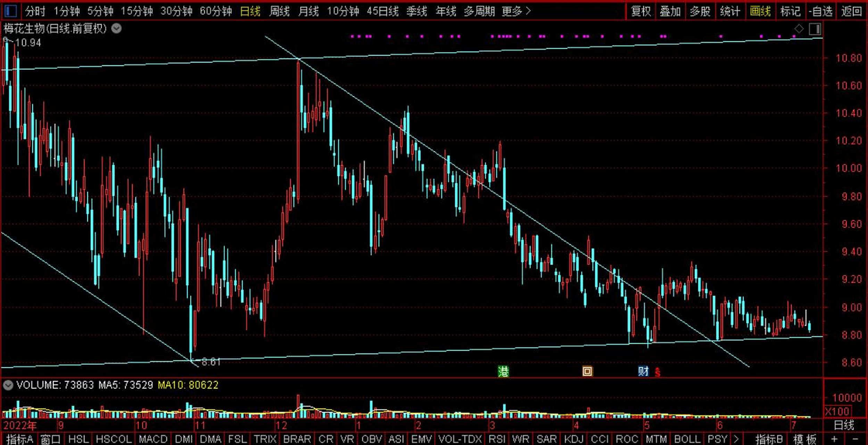This screenshot has height=445, width=868.
Task: Click the diamond icon above the chart
Action: pos(799,29)
